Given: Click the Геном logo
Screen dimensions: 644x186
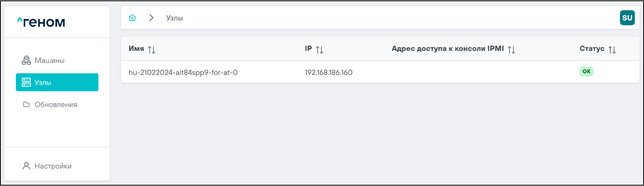Looking at the screenshot, I should [41, 22].
